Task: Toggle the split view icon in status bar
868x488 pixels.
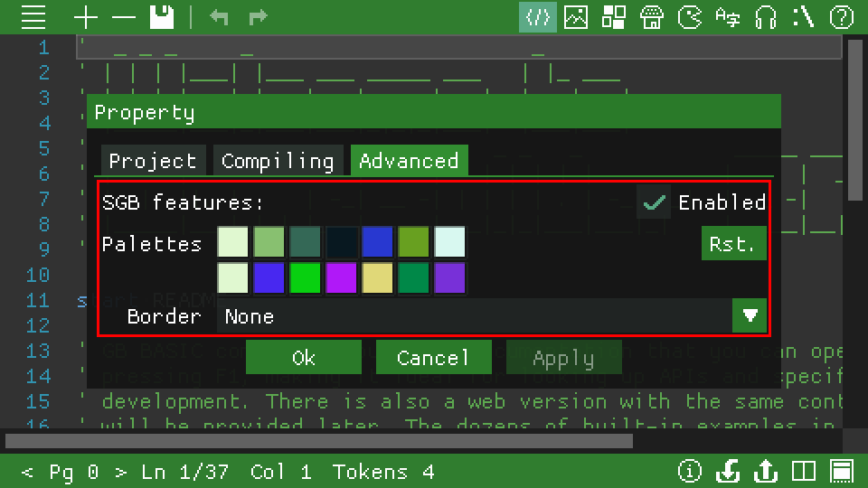Action: click(803, 472)
